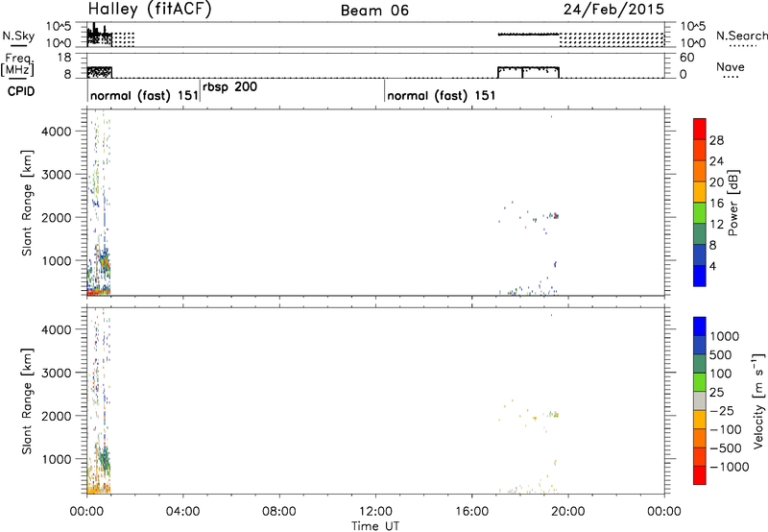Click the grey -25 to 25 Velocity swatch
The image size is (768, 532).
tap(700, 401)
